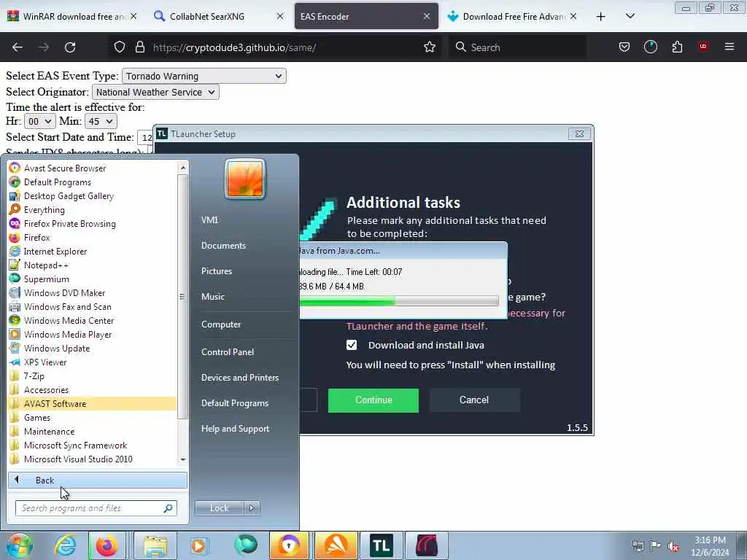Open Avast Secure Browser taskbar icon

(x=290, y=545)
